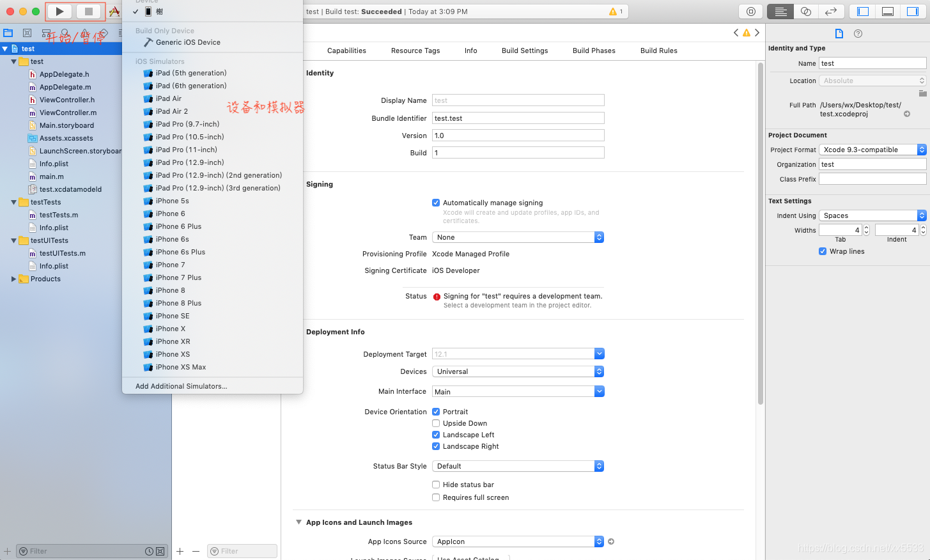Switch to the Build Phases tab

pos(594,51)
